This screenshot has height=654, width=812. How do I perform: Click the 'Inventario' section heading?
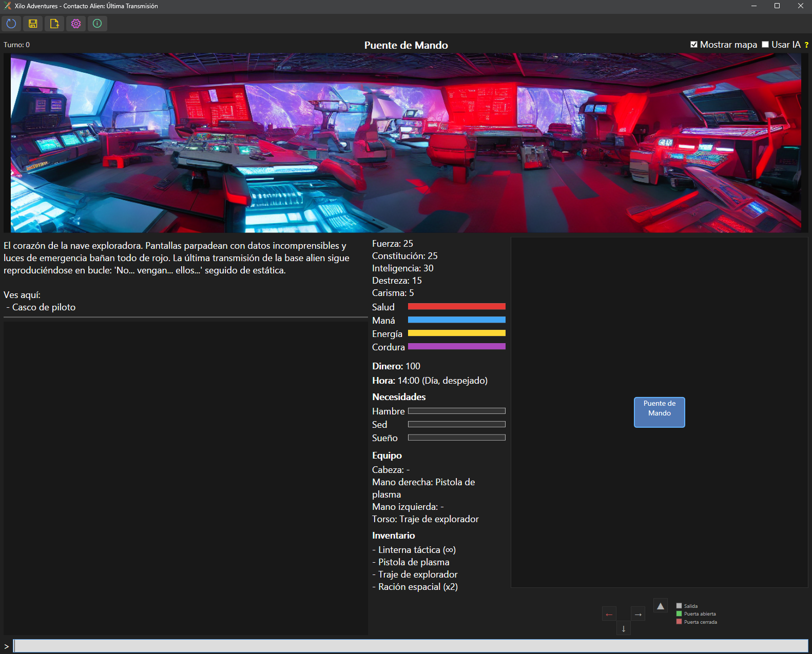tap(394, 536)
